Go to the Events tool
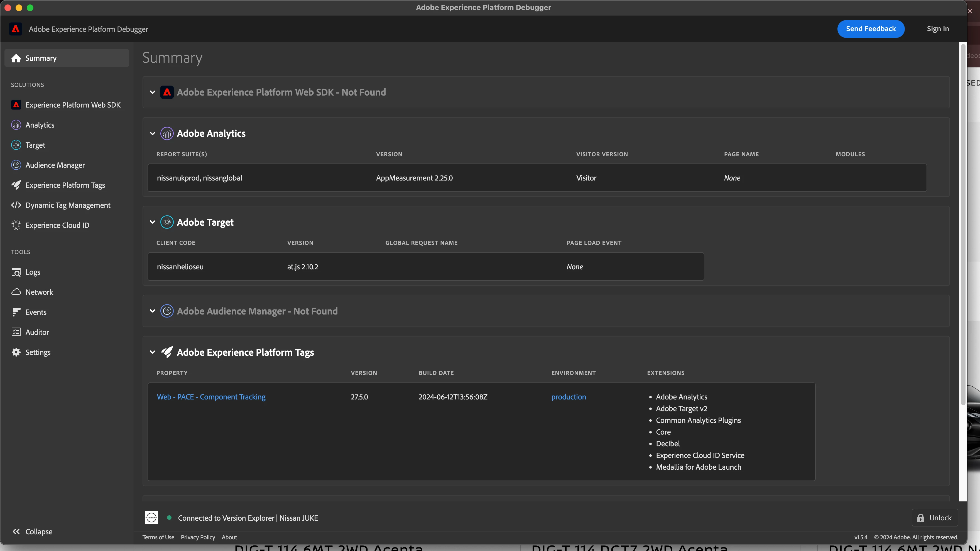Viewport: 980px width, 551px height. point(36,312)
